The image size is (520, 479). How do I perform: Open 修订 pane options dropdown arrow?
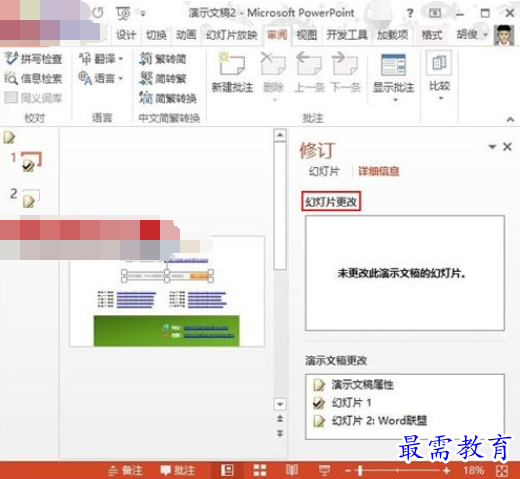click(x=492, y=147)
